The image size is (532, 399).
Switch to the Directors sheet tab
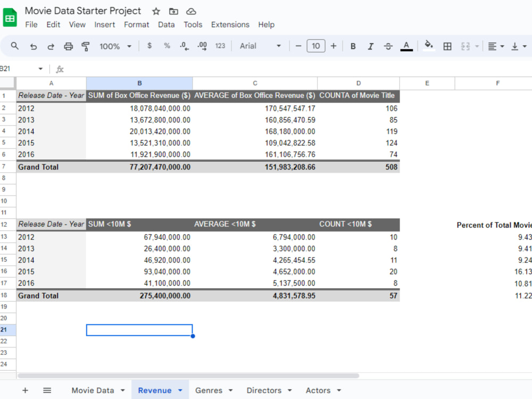click(264, 390)
